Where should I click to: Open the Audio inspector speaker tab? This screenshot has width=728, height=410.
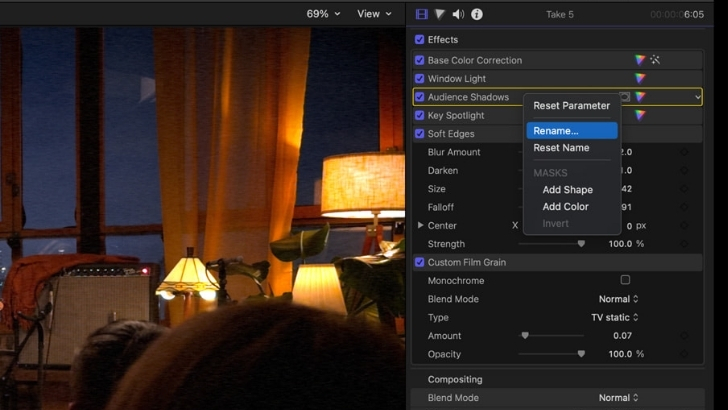(458, 14)
